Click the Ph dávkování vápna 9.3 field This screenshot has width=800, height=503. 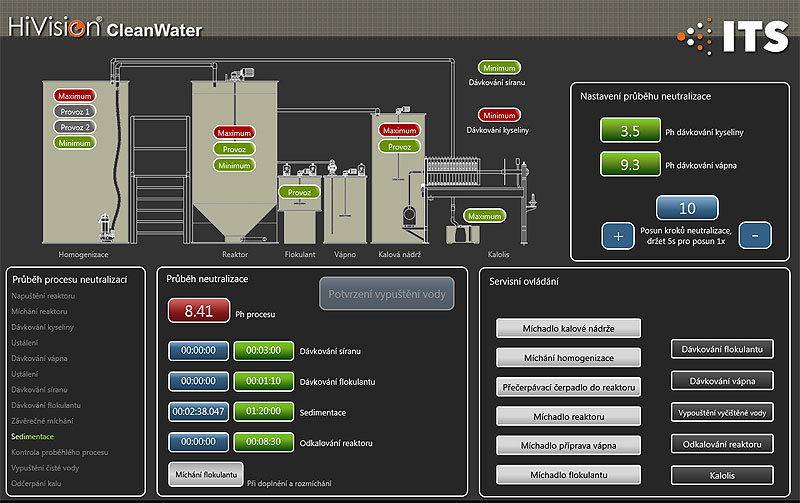pyautogui.click(x=630, y=165)
